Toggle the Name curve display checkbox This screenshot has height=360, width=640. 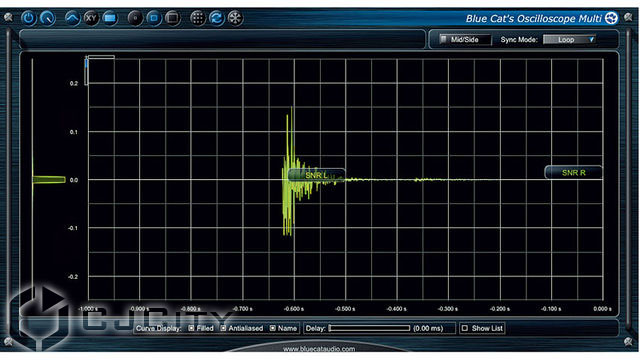272,328
